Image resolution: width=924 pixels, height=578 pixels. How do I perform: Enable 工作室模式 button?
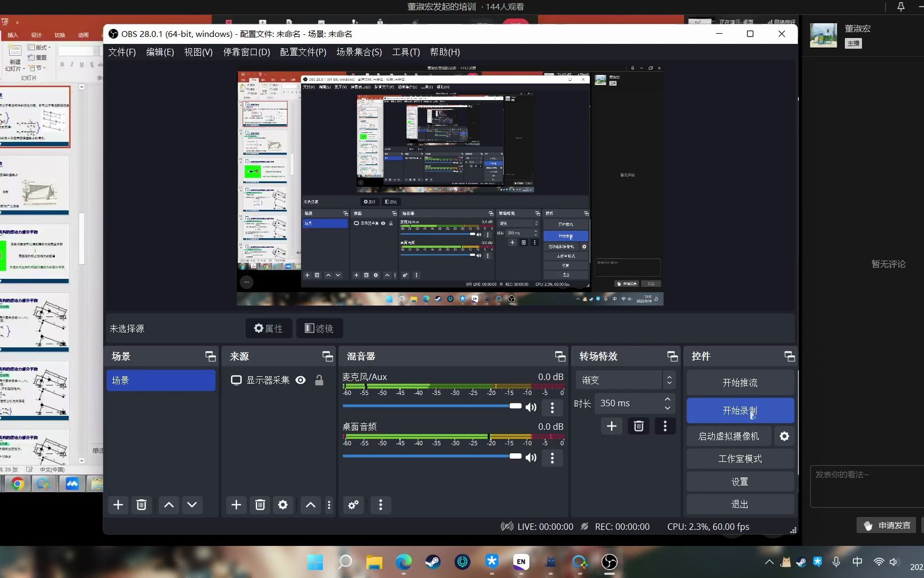coord(740,459)
